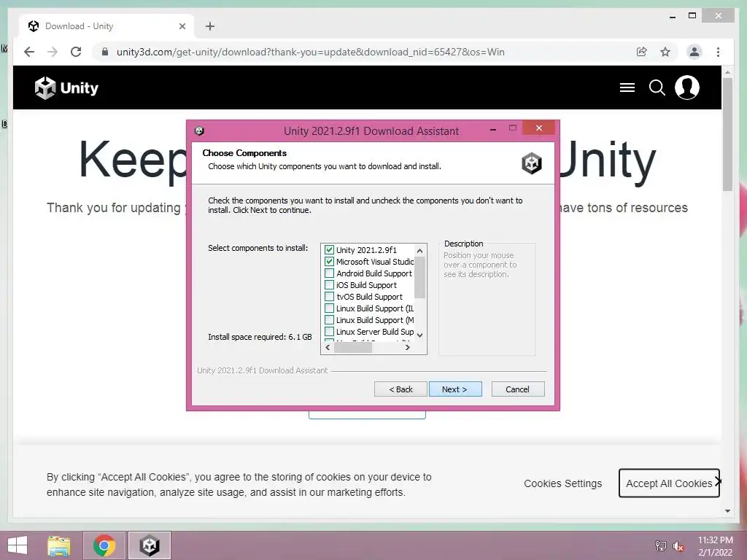Click the muted volume icon in tray
This screenshot has width=747, height=560.
pyautogui.click(x=678, y=545)
